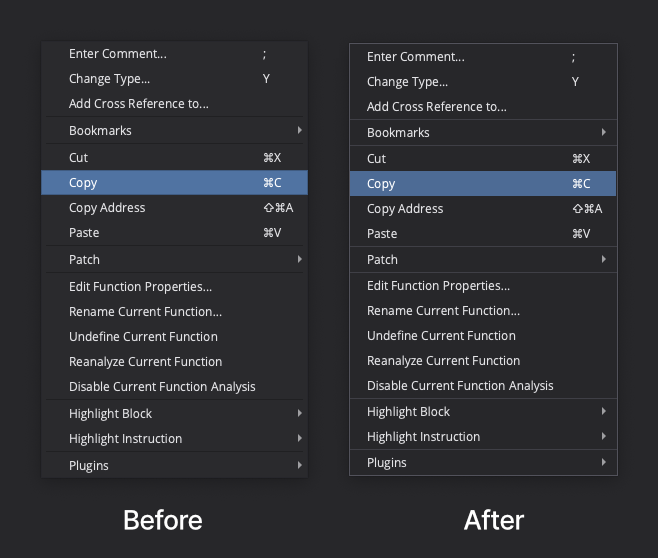658x558 pixels.
Task: Expand Highlight Block arrow in After menu
Action: coord(603,411)
